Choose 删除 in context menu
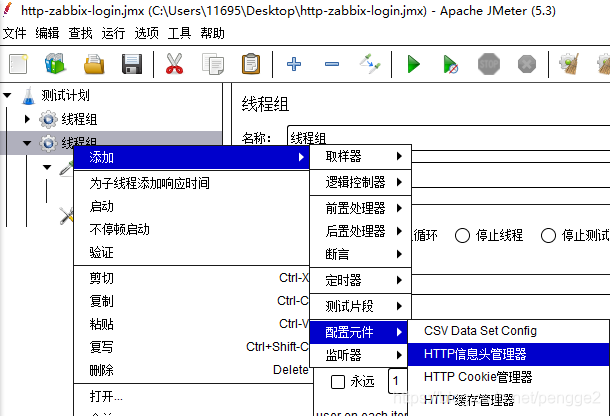 click(191, 370)
